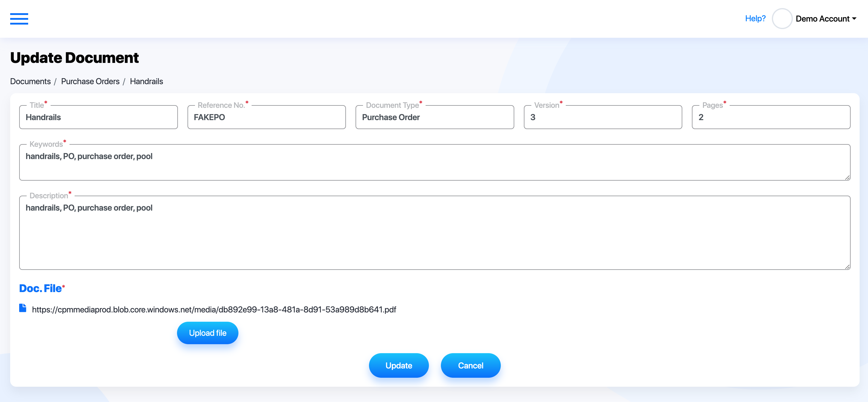Image resolution: width=868 pixels, height=402 pixels.
Task: Grab the Keywords textarea resize handle
Action: tap(847, 178)
